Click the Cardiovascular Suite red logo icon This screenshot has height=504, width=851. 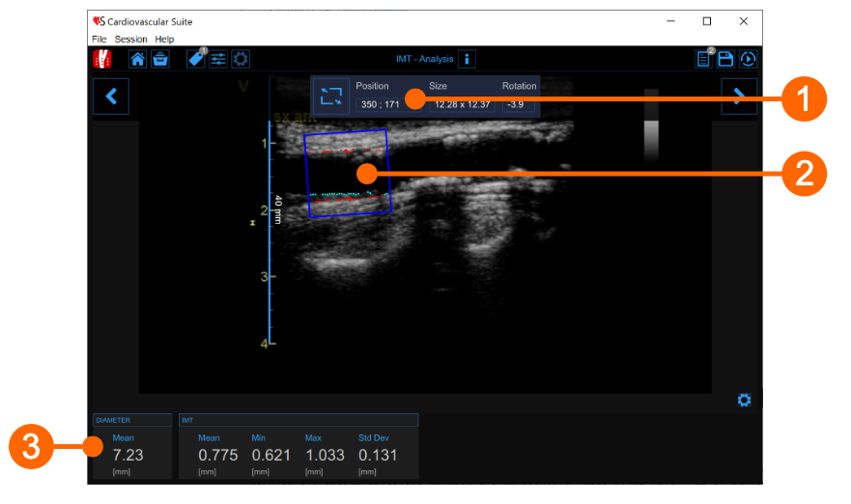102,59
